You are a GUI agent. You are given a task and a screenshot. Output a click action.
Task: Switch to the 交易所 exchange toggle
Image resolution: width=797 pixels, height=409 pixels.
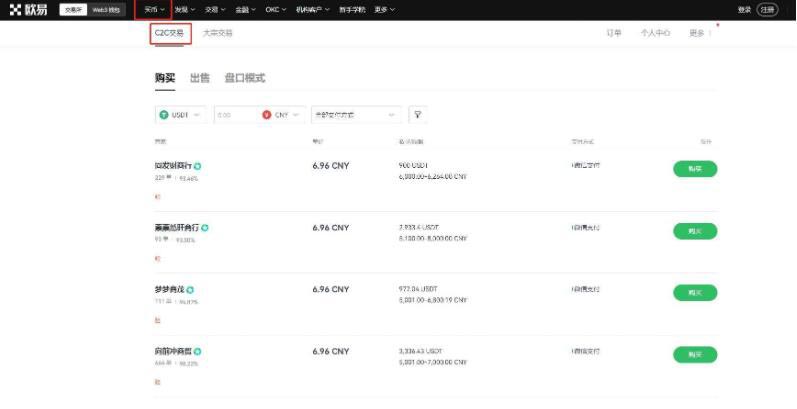[x=73, y=10]
